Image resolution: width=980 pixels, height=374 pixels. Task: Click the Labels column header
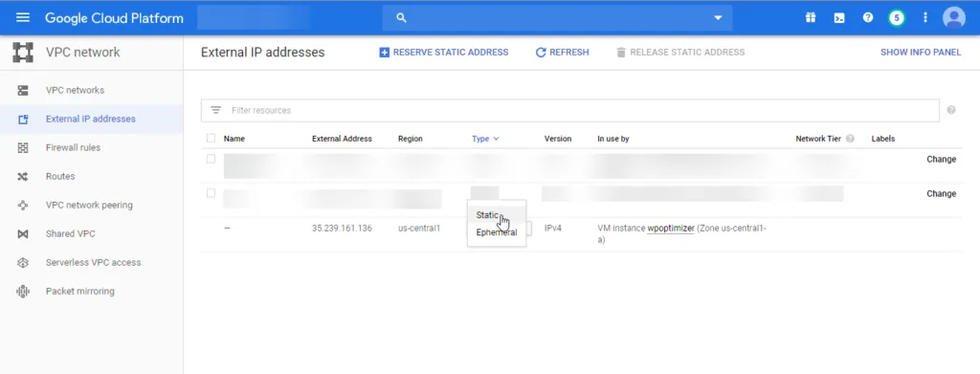(x=883, y=139)
